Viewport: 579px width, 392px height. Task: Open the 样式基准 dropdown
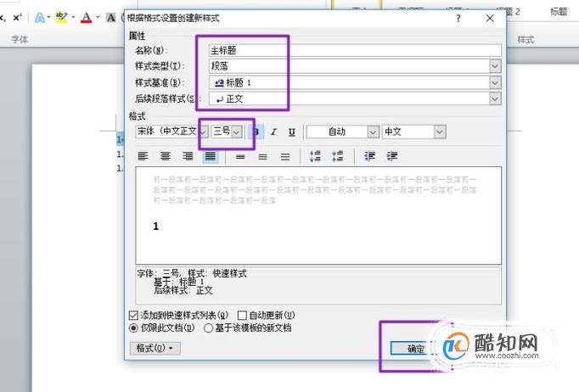(495, 82)
